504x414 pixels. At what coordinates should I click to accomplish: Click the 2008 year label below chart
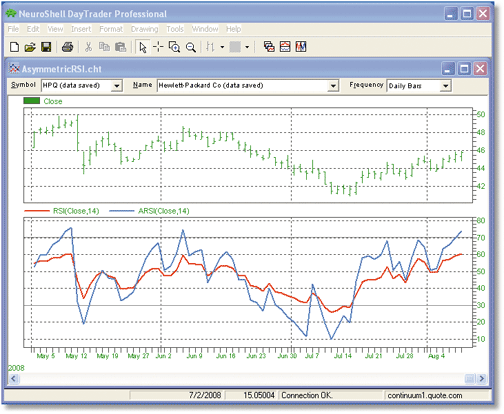(x=16, y=368)
